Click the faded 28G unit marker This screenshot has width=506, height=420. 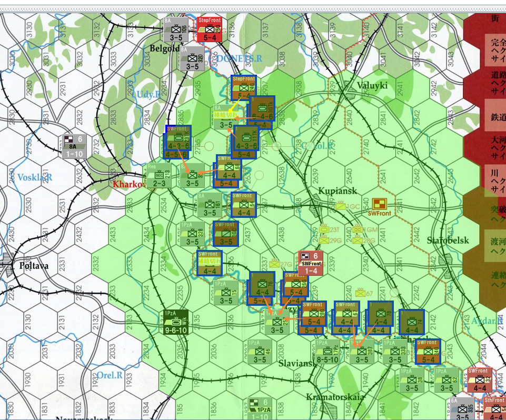[363, 241]
